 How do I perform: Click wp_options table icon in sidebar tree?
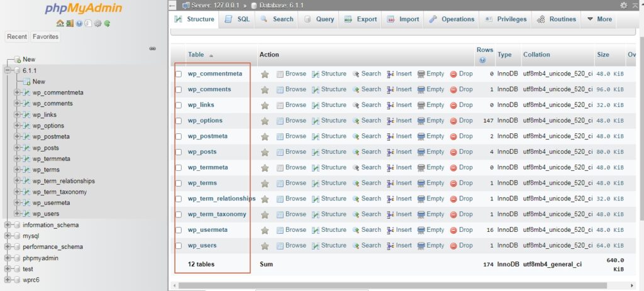[x=26, y=126]
